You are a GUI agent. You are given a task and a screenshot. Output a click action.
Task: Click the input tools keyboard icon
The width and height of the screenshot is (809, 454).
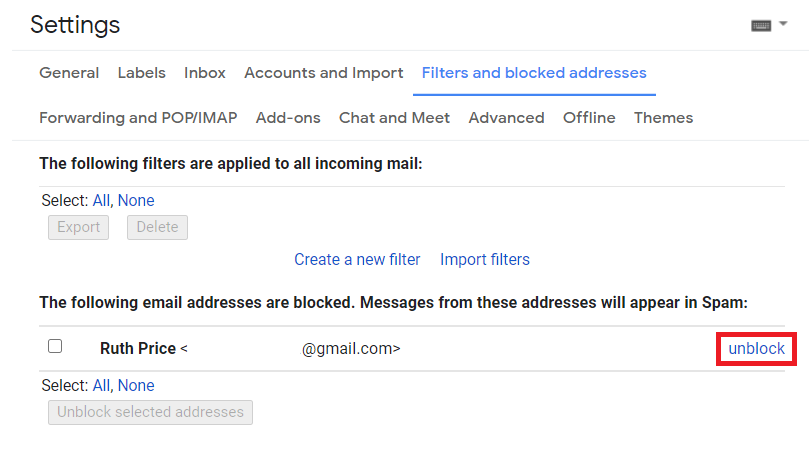(761, 26)
